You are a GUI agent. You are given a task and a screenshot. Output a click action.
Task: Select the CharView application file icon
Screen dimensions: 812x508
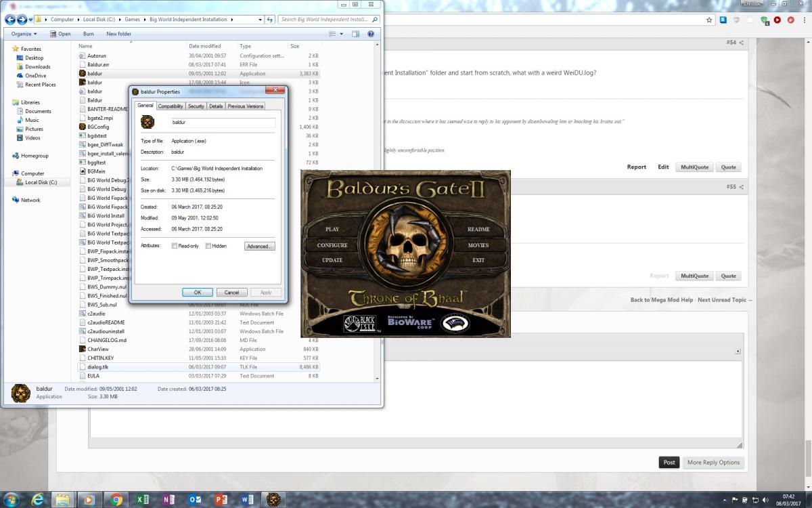[x=82, y=349]
